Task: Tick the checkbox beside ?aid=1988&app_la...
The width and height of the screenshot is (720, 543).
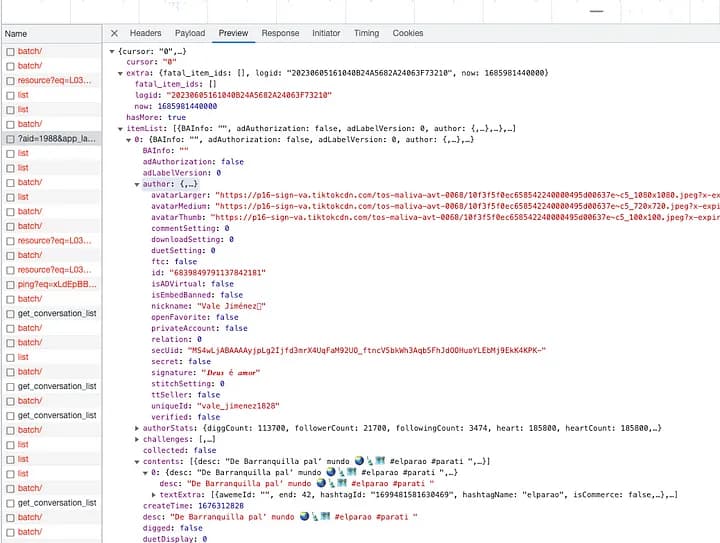Action: click(x=10, y=139)
